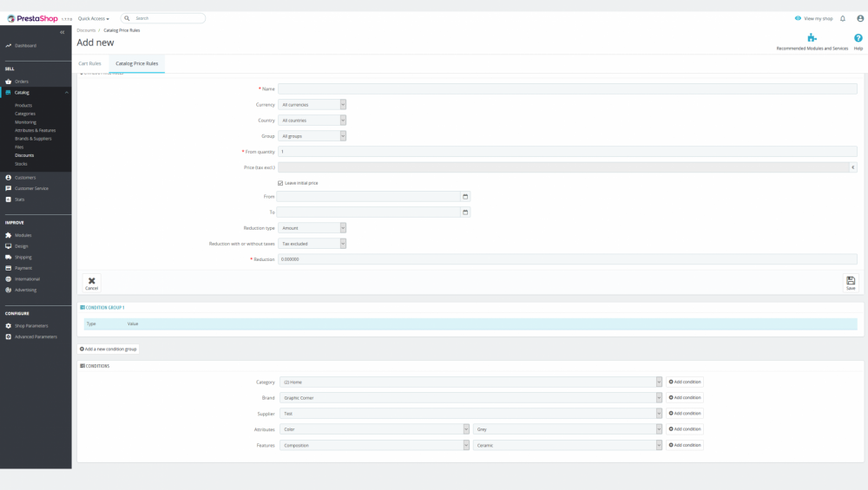Open the Quick Access menu

click(94, 18)
